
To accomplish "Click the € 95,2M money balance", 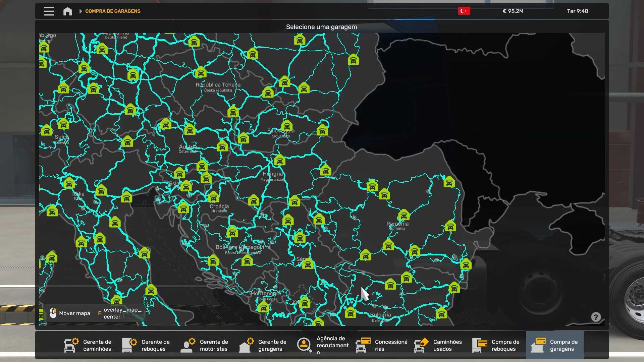I will pos(513,11).
